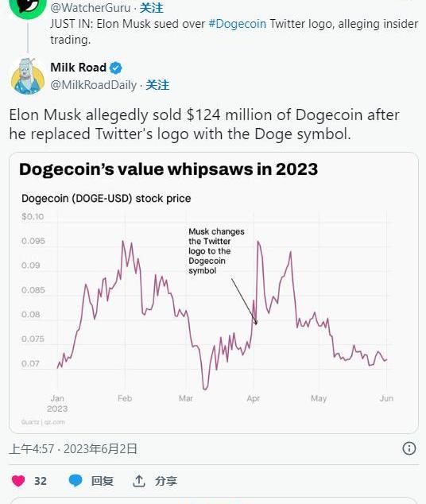Click the Milk Road display name
426x504 pixels.
79,68
